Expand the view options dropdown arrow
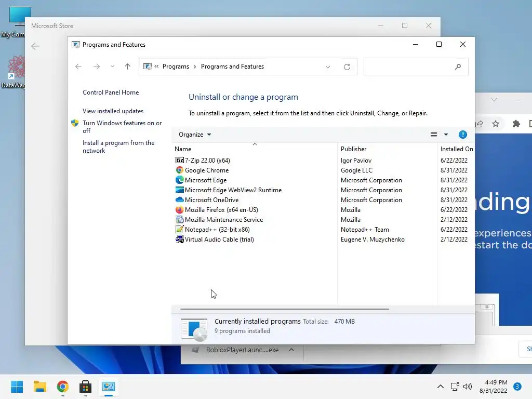Screen dimensions: 532x399 446,135
